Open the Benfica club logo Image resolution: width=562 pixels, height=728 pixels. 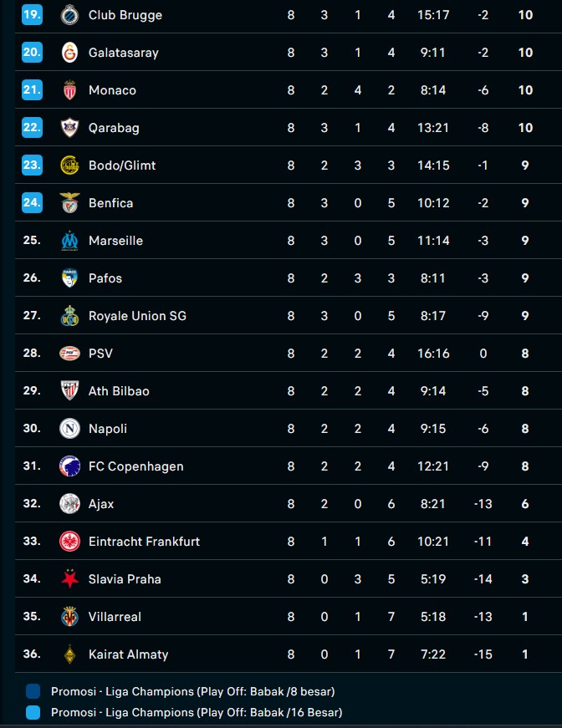(x=69, y=202)
